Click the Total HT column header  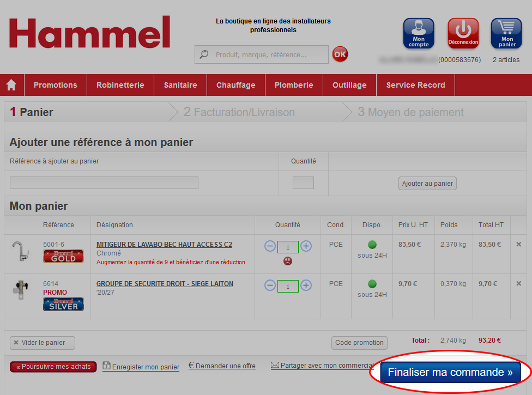point(491,225)
